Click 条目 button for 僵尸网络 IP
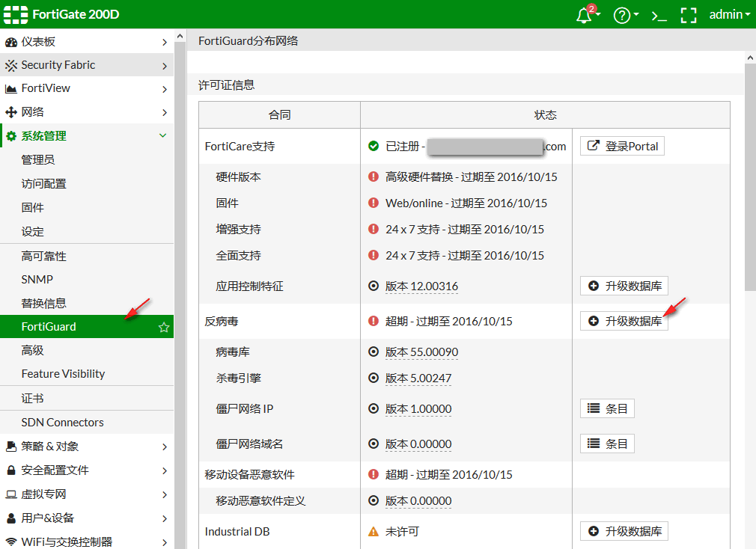The height and width of the screenshot is (549, 756). [x=607, y=409]
